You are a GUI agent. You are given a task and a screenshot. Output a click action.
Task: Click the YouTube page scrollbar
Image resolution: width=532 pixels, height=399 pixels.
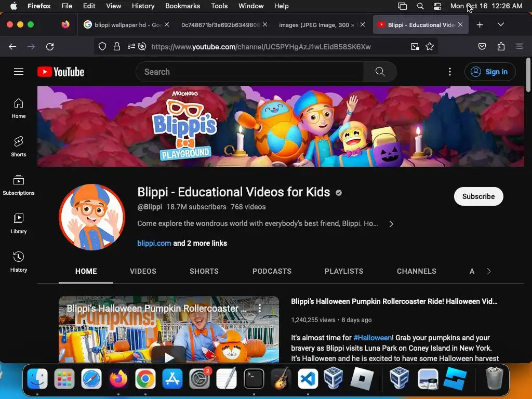(528, 75)
